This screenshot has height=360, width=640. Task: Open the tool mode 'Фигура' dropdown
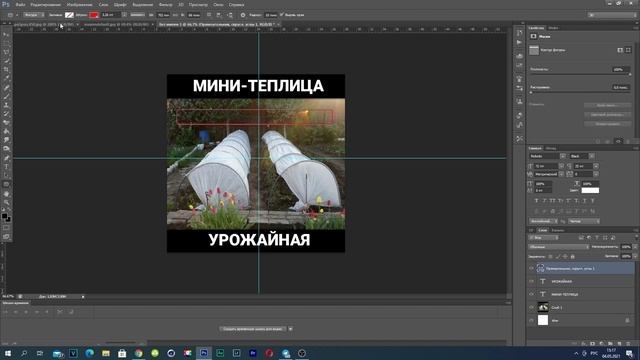(33, 15)
